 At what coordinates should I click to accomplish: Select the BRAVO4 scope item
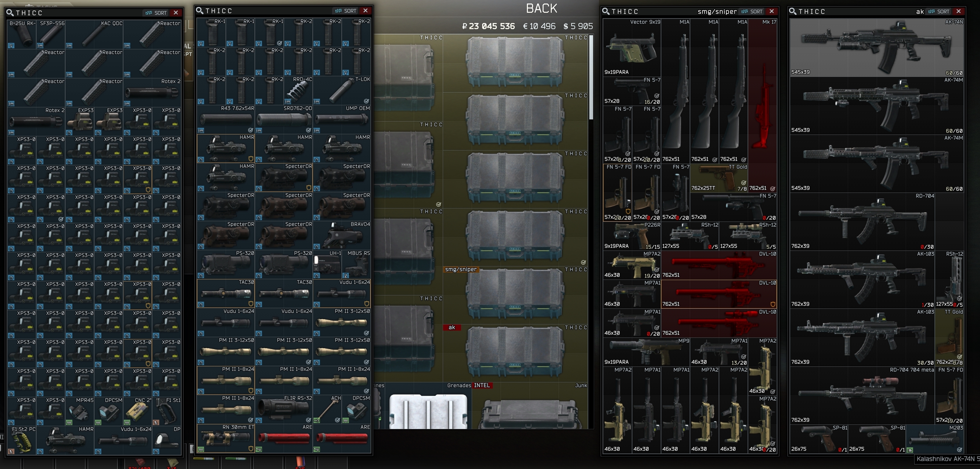tap(341, 237)
